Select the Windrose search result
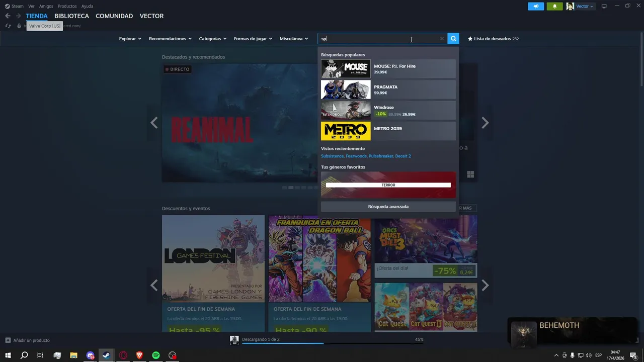The width and height of the screenshot is (644, 362). point(388,111)
